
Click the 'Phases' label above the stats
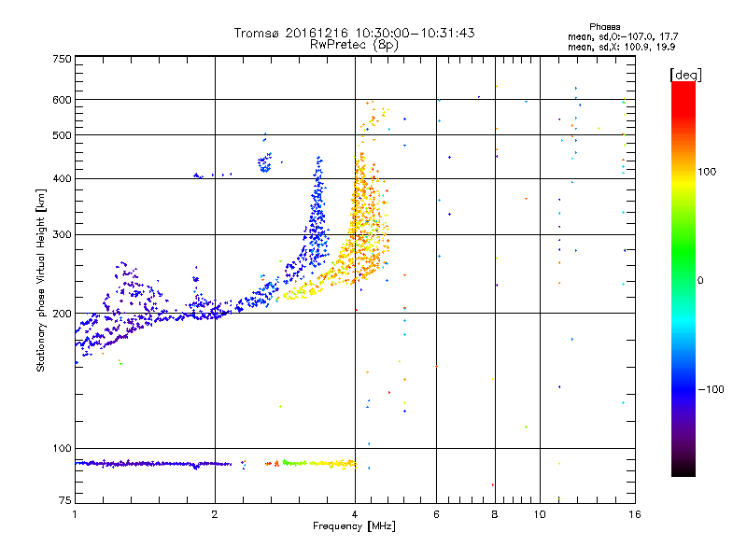click(604, 27)
